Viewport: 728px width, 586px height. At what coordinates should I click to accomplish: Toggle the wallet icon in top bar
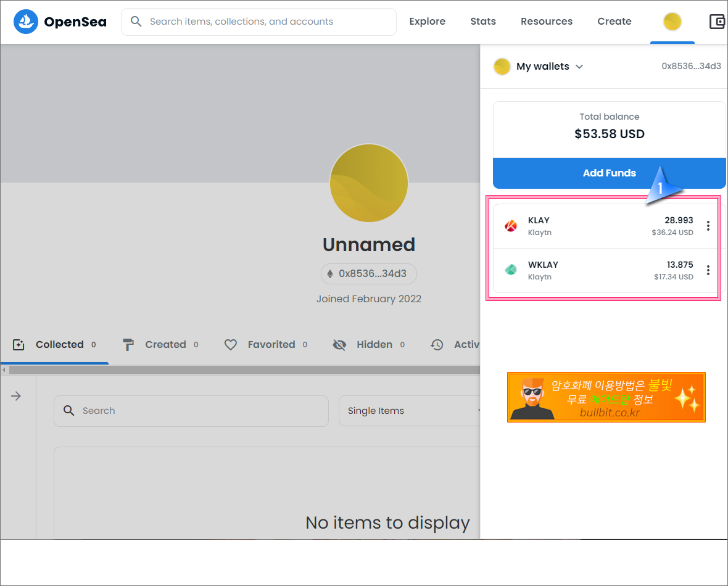point(718,22)
